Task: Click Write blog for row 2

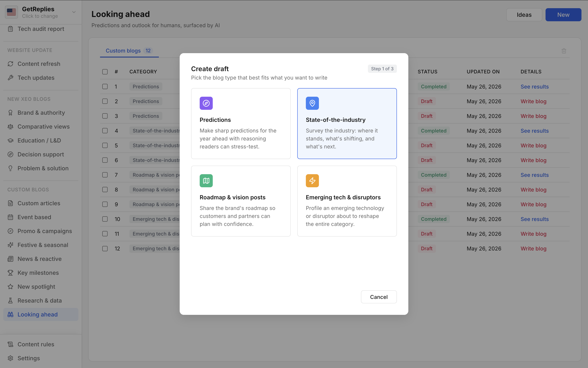Action: pos(533,101)
